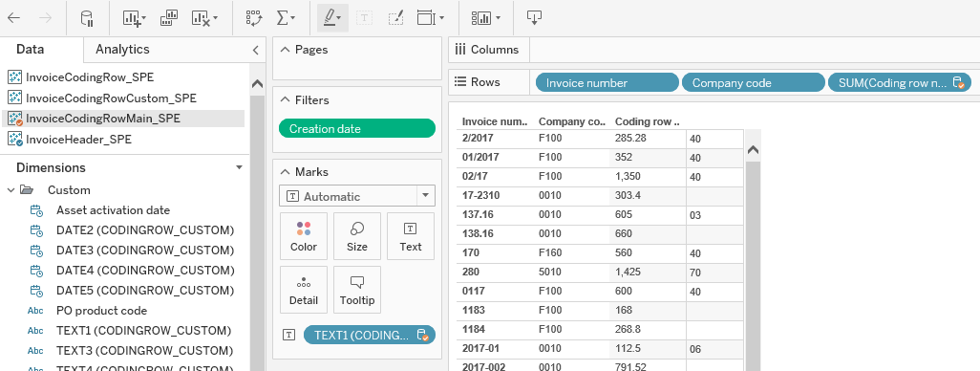This screenshot has height=371, width=980.
Task: Click the Color button on Marks card
Action: [304, 236]
